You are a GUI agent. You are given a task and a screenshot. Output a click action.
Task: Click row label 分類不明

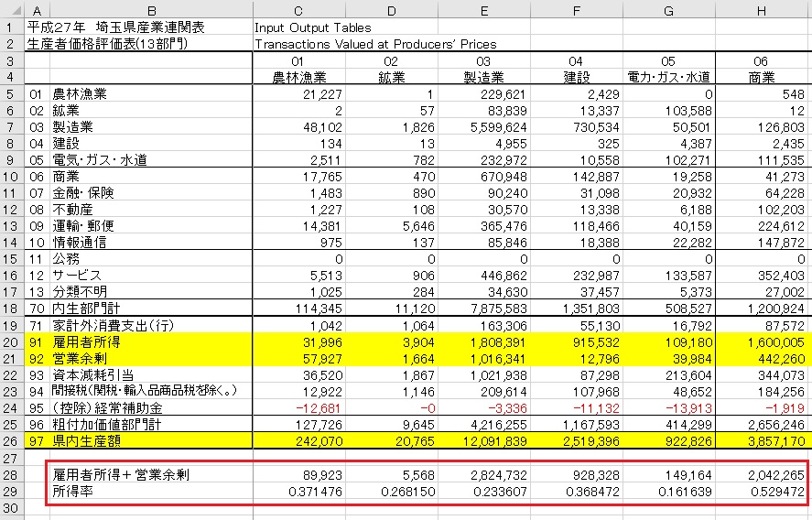tap(80, 292)
